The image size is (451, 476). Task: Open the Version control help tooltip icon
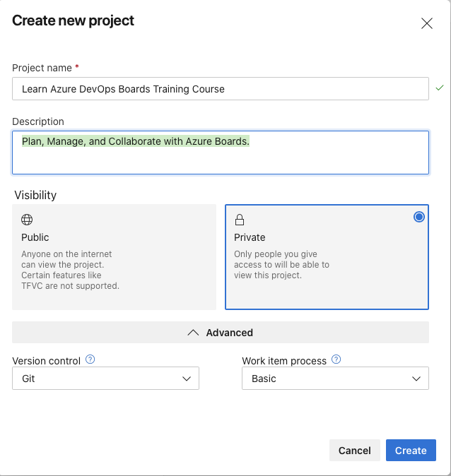point(90,359)
